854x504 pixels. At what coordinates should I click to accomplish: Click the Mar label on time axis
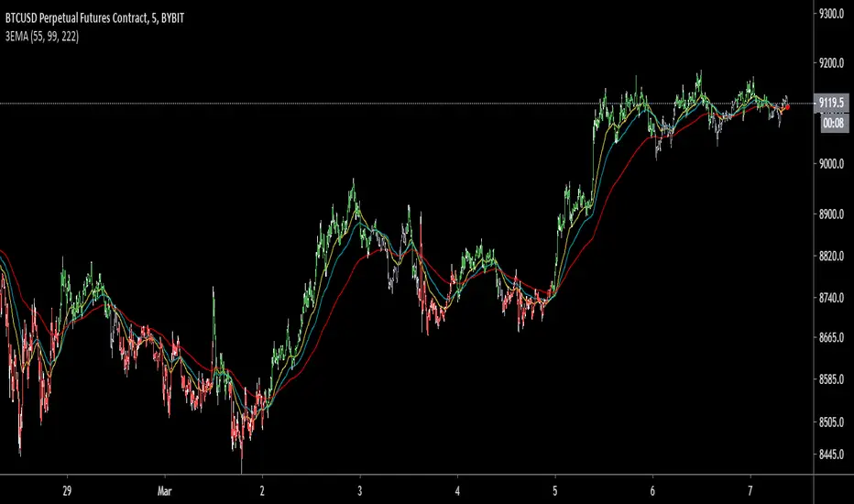click(165, 491)
